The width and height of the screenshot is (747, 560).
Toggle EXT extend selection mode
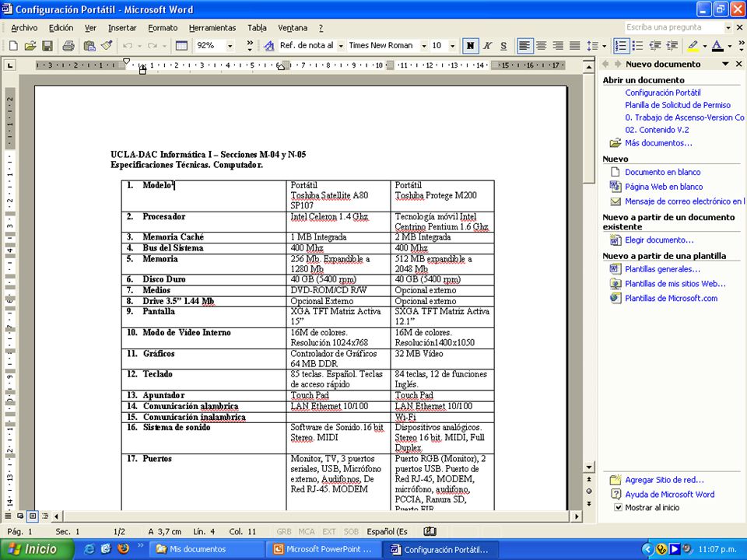(328, 531)
